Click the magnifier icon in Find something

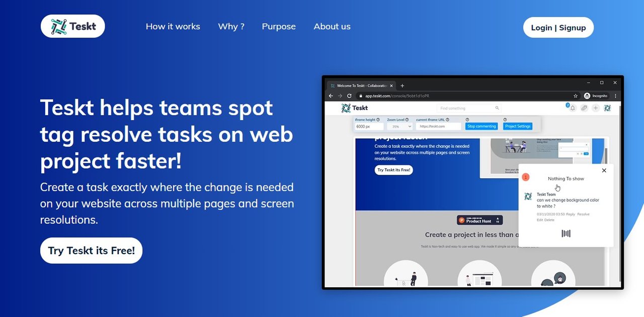click(x=497, y=108)
